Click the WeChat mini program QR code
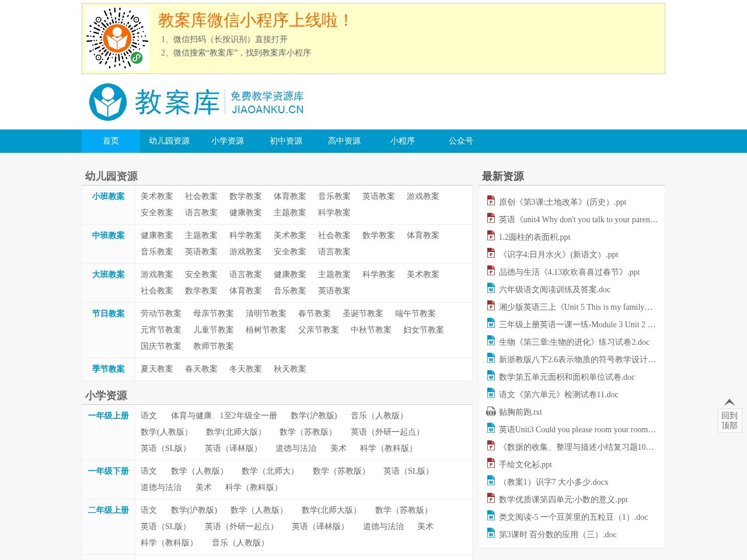The width and height of the screenshot is (747, 560). coord(117,38)
